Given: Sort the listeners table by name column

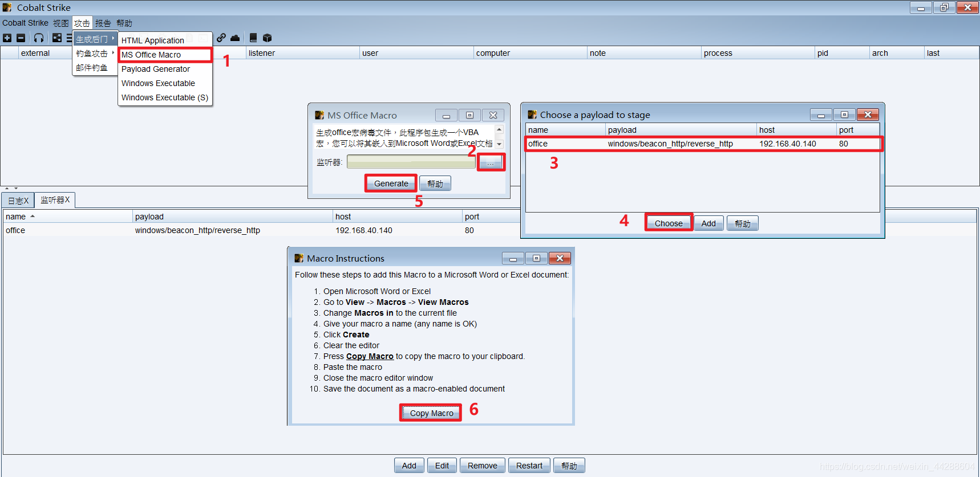Looking at the screenshot, I should point(16,217).
